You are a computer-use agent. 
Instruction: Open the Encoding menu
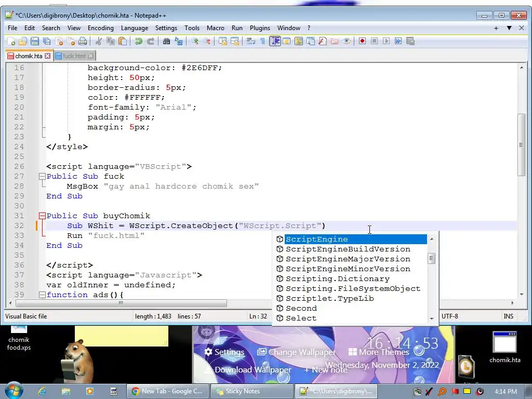point(101,28)
